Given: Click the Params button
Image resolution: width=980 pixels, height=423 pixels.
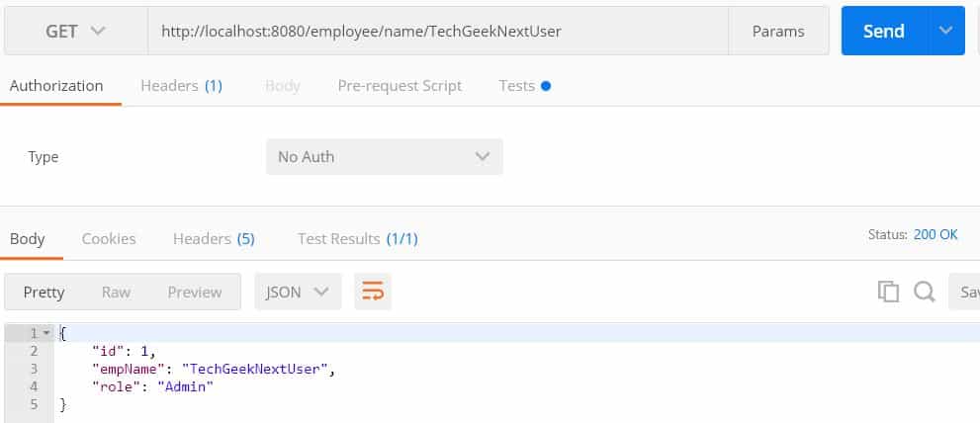Looking at the screenshot, I should point(778,32).
